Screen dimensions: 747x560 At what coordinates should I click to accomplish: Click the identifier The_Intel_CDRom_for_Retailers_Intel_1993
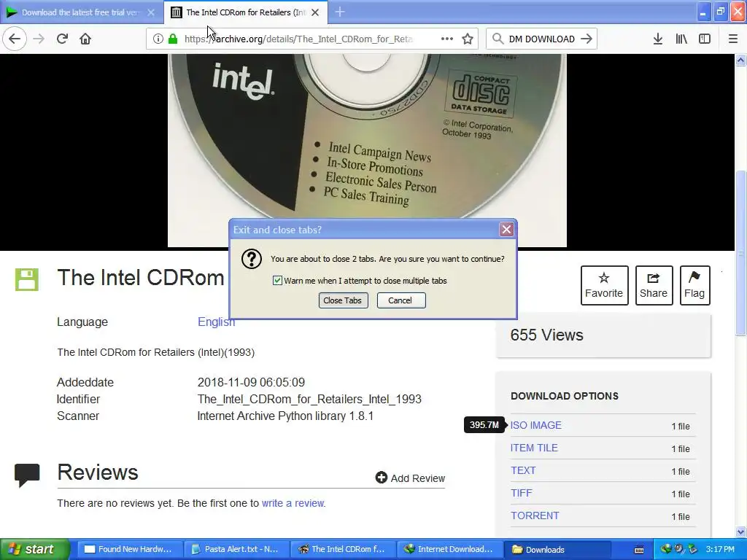309,399
